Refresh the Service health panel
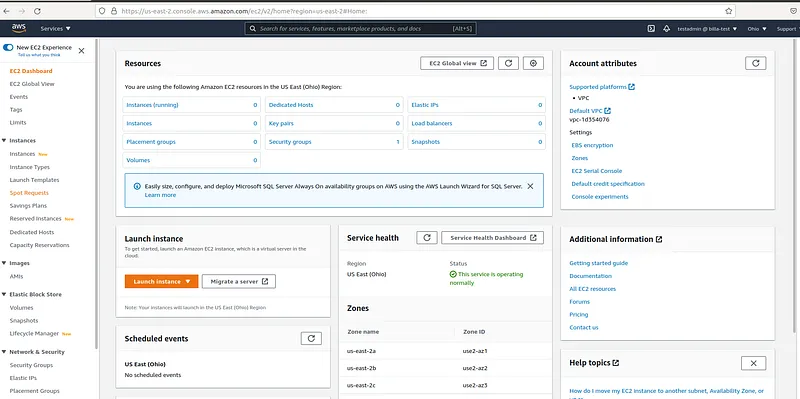The height and width of the screenshot is (399, 800). click(427, 238)
